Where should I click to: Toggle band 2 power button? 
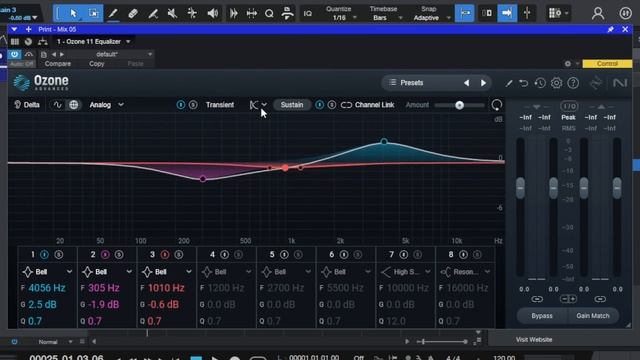(x=105, y=255)
